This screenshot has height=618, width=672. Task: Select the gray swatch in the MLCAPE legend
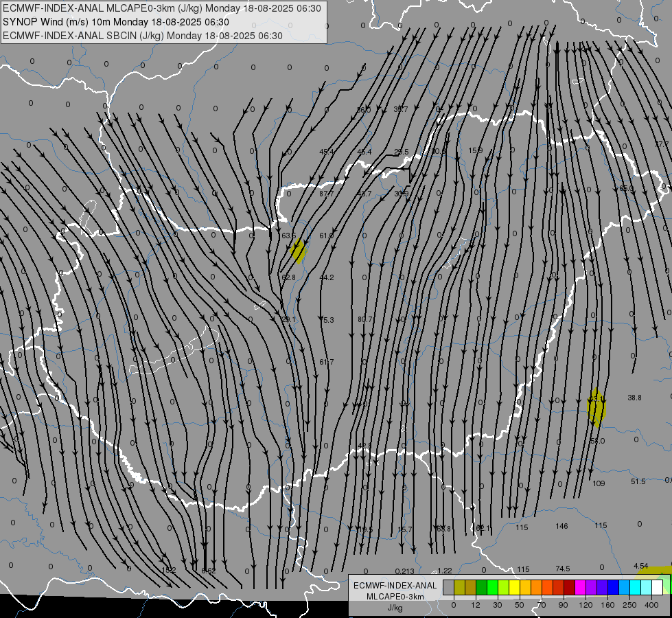(448, 587)
